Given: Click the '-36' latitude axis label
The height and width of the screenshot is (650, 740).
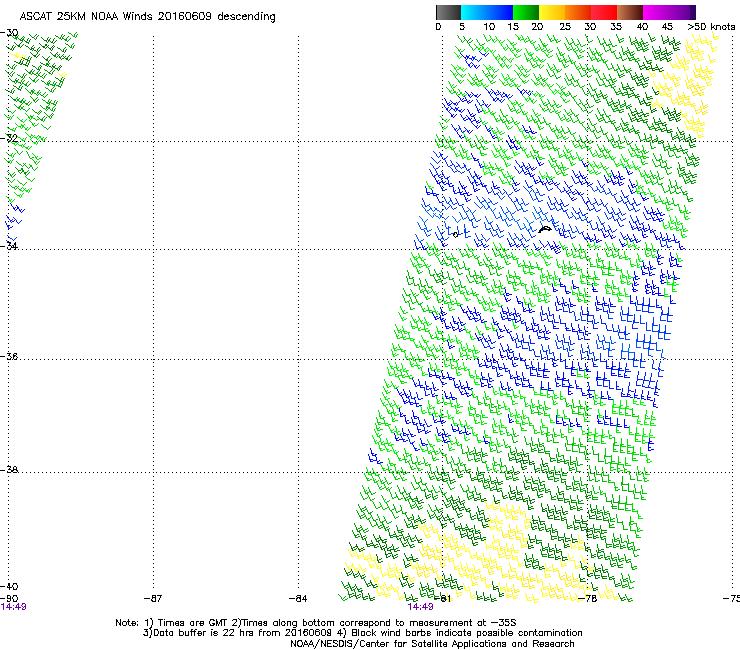Looking at the screenshot, I should click(9, 356).
